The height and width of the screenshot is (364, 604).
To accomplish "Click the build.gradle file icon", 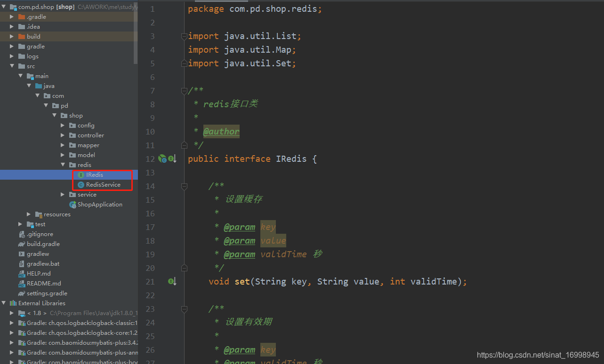I will [22, 244].
